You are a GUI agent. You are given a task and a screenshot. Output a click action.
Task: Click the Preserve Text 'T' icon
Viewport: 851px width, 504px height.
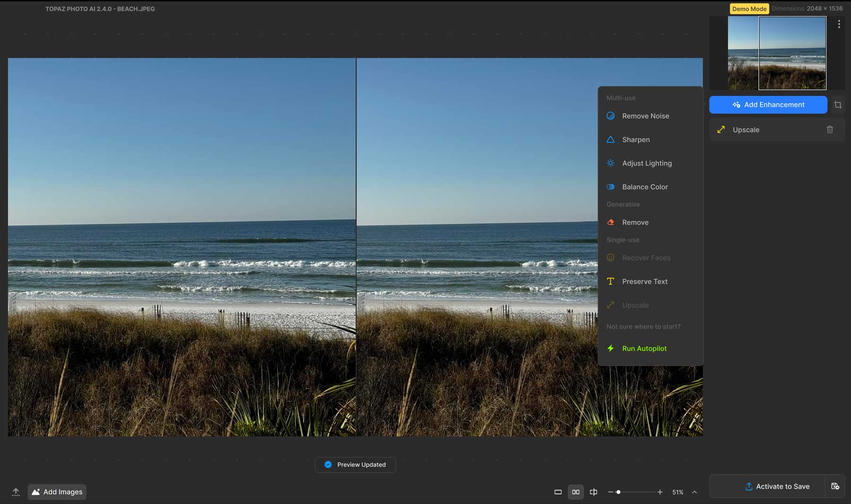pos(610,281)
